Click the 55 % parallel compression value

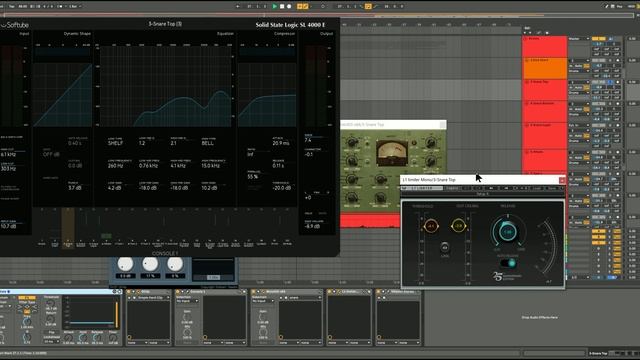[253, 177]
